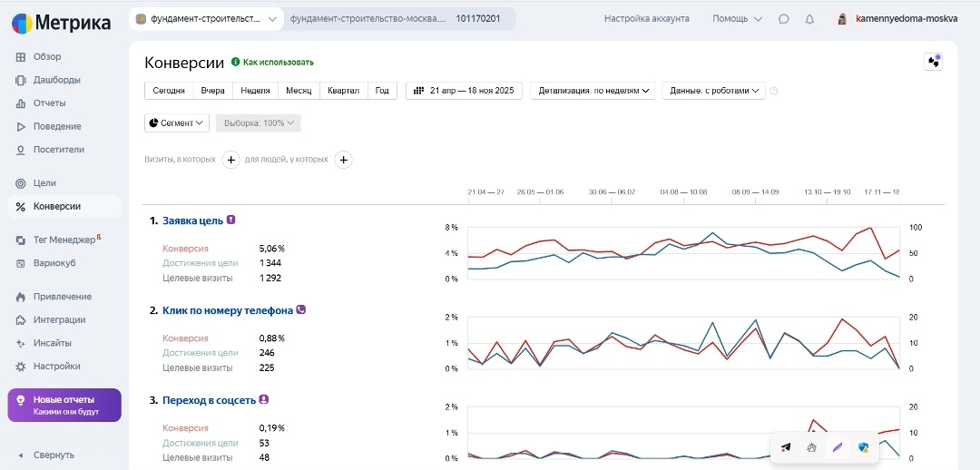Screen dimensions: 980x470
Task: Open the 'Данные: с роботами' dropdown
Action: click(x=714, y=91)
